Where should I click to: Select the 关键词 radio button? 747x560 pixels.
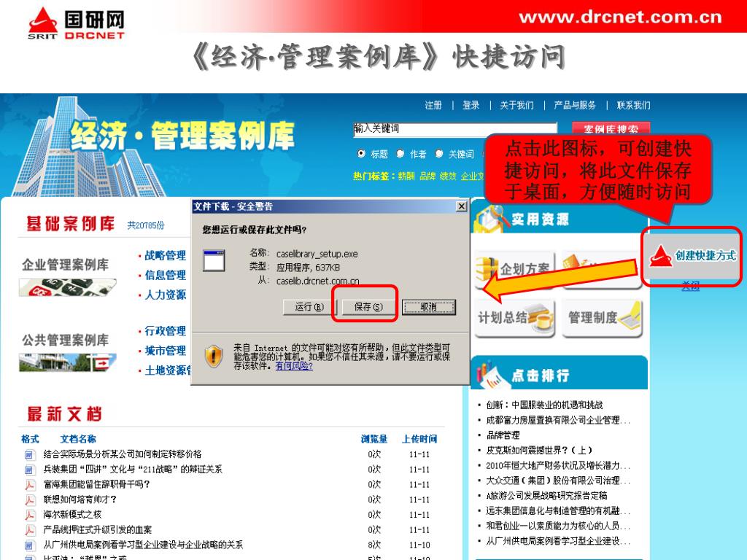[x=438, y=153]
